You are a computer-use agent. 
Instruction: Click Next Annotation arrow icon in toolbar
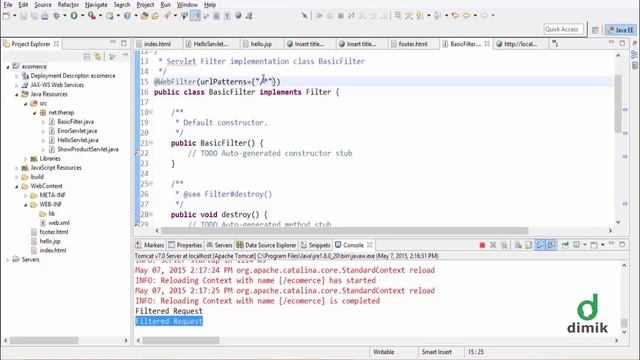(x=420, y=16)
